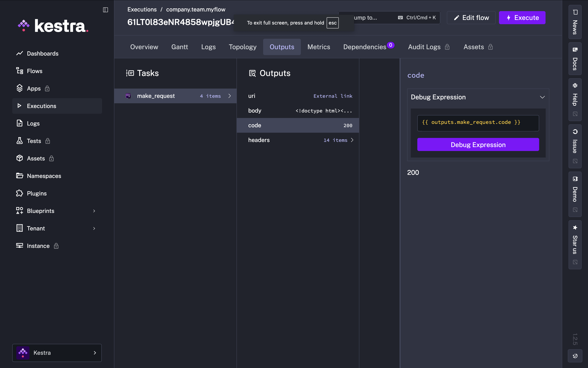Open the Plugins page
Image resolution: width=588 pixels, height=368 pixels.
point(37,193)
